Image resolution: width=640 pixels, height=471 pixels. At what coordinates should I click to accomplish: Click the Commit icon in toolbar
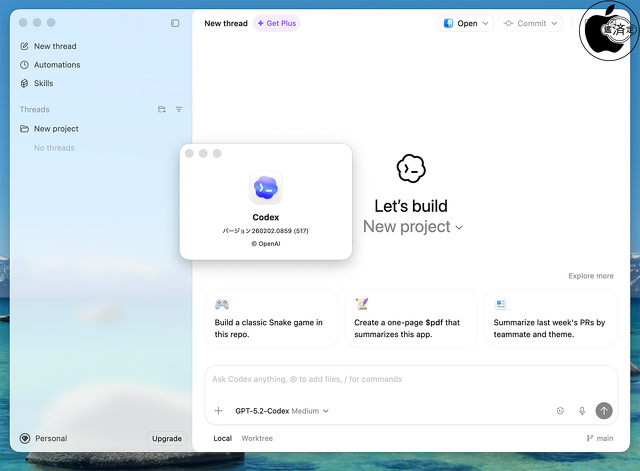508,23
